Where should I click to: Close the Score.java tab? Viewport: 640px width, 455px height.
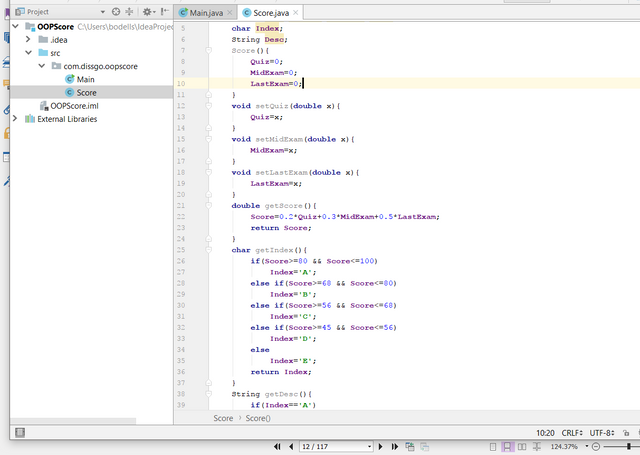(x=296, y=13)
